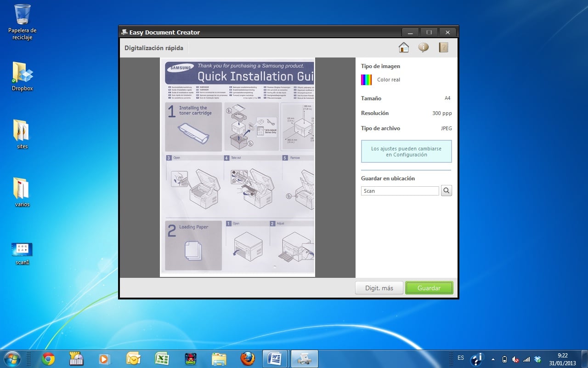The width and height of the screenshot is (588, 368).
Task: Click inside the Scan location input field
Action: (399, 190)
